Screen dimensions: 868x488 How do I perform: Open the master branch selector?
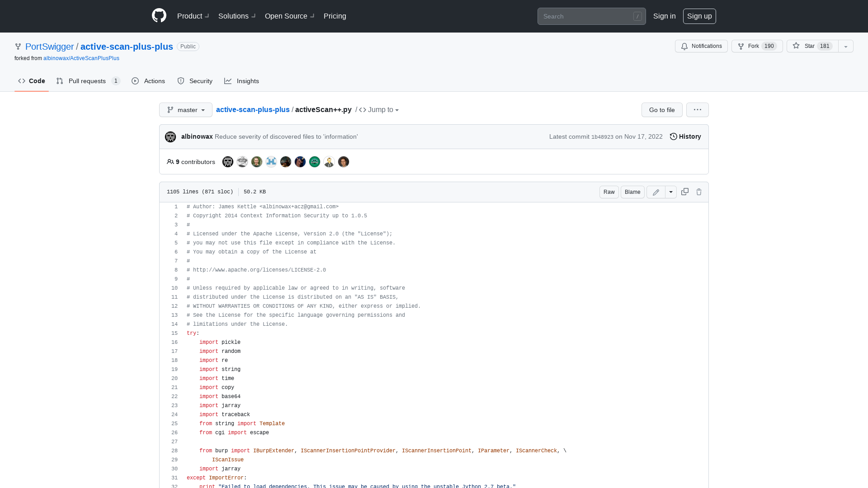coord(186,110)
